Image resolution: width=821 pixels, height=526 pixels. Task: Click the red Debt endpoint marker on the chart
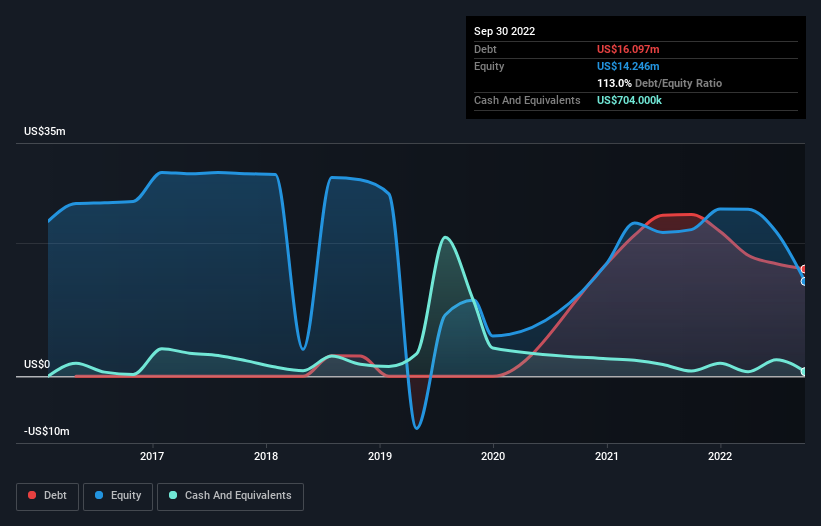pyautogui.click(x=804, y=269)
